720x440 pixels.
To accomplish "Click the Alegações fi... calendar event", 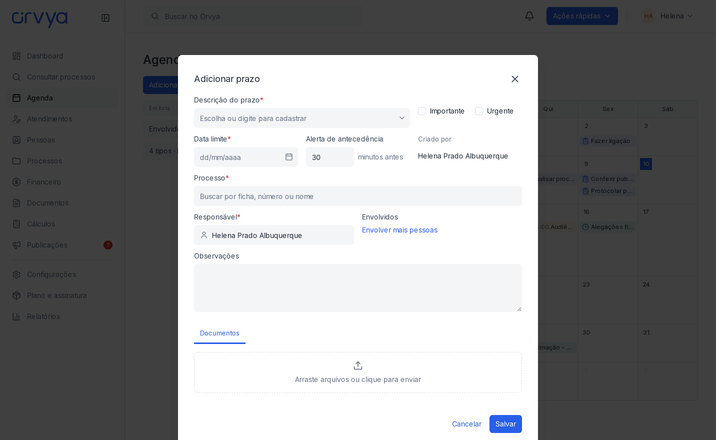I will [x=608, y=227].
